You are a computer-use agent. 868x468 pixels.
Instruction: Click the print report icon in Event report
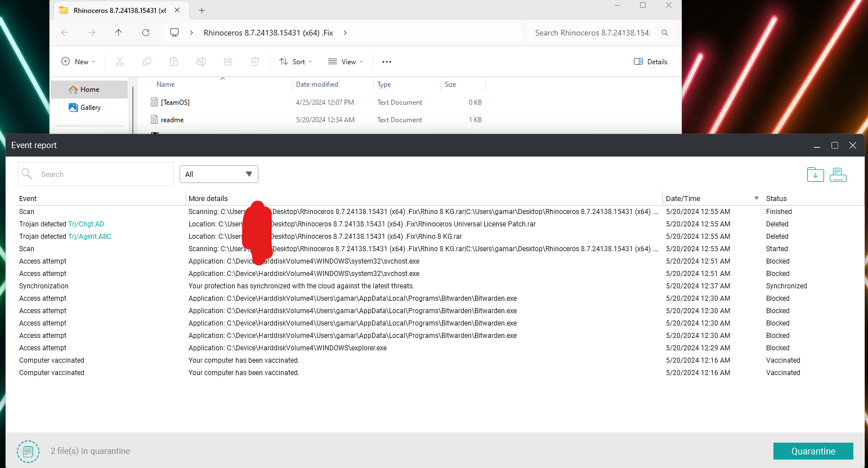pyautogui.click(x=838, y=175)
